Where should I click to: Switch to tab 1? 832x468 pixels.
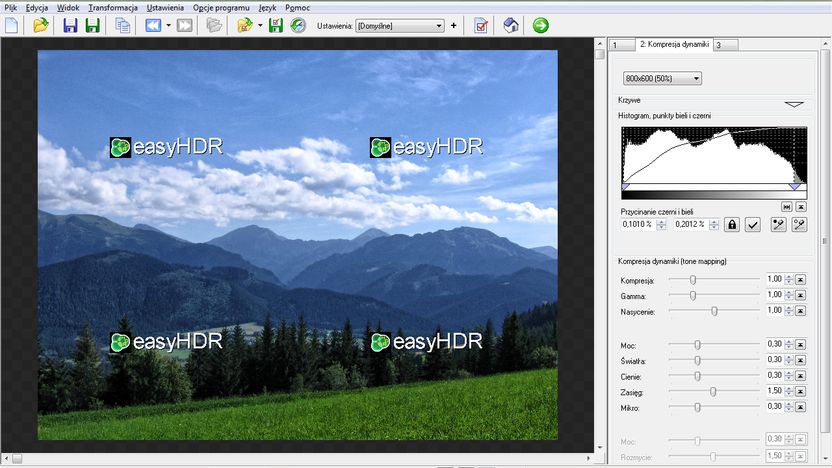(x=621, y=45)
